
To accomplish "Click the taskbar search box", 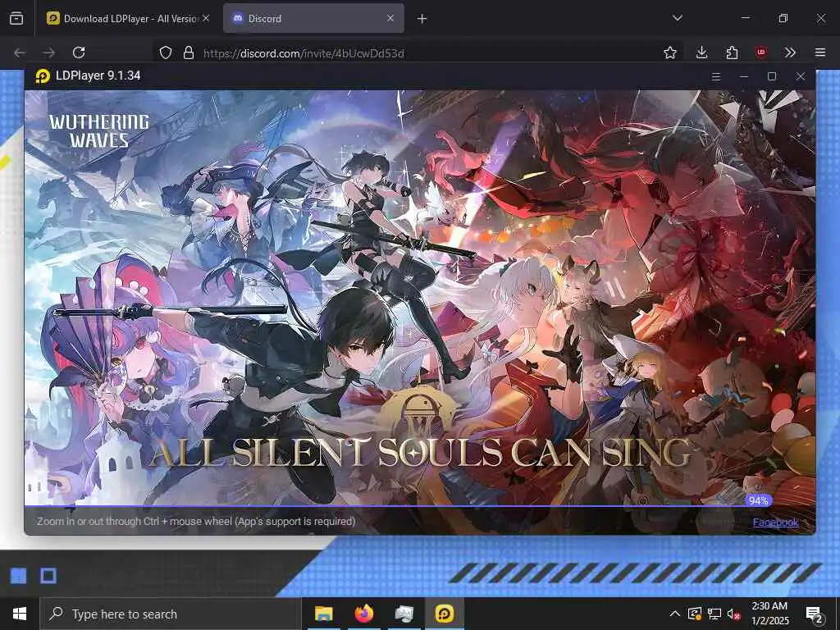I will (171, 614).
